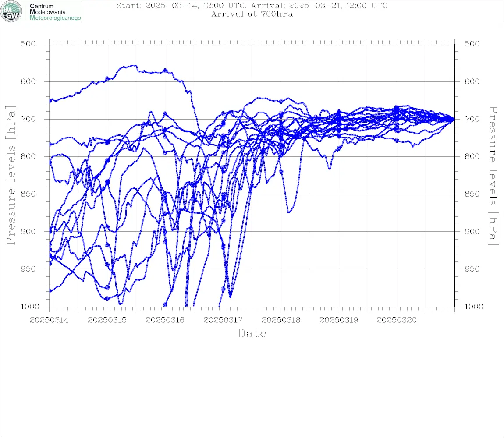Click the date label 20250319

click(x=339, y=320)
